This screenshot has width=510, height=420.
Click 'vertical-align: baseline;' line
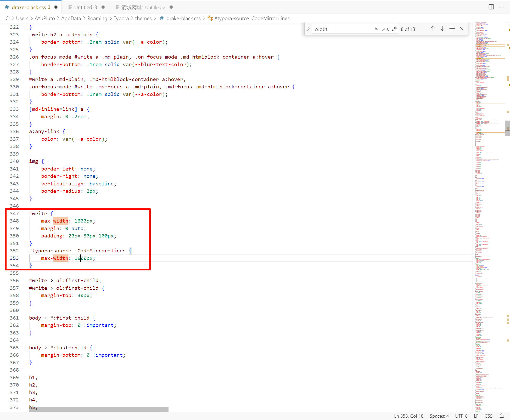pyautogui.click(x=79, y=184)
